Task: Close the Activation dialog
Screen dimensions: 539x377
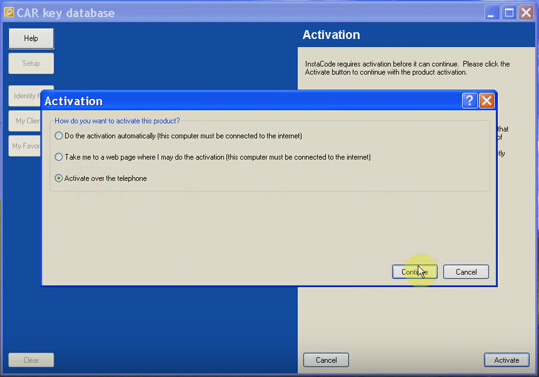Action: click(487, 101)
